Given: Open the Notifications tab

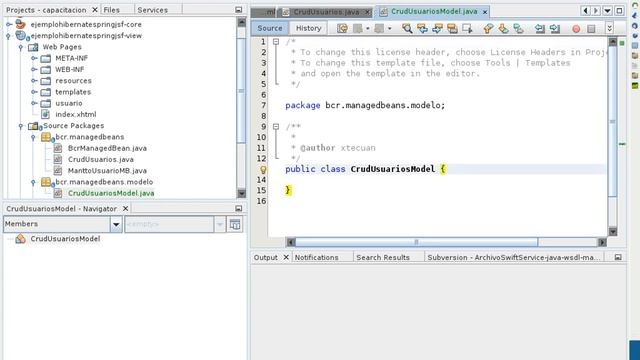Looking at the screenshot, I should click(317, 258).
